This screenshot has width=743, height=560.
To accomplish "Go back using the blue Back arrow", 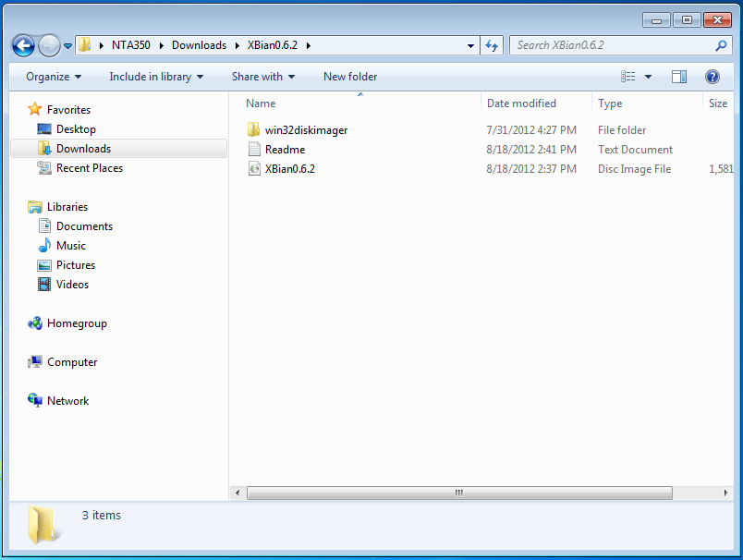I will tap(23, 46).
